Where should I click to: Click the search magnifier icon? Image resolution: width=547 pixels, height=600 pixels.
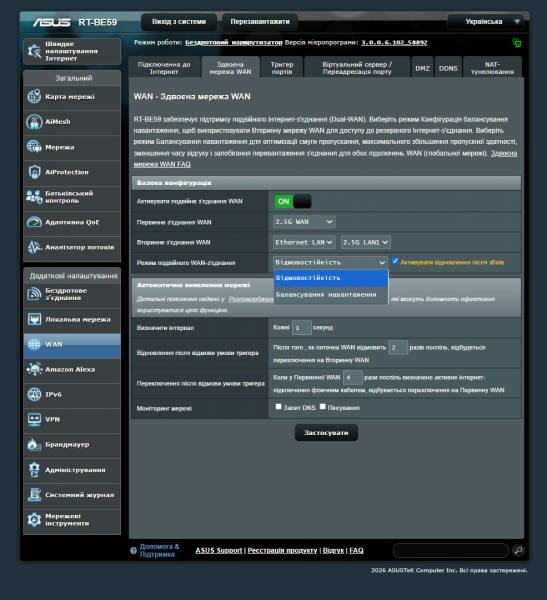click(x=518, y=550)
